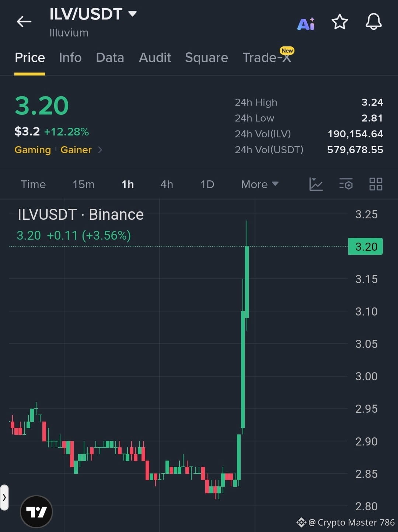
Task: Switch to the Data tab
Action: click(x=110, y=57)
